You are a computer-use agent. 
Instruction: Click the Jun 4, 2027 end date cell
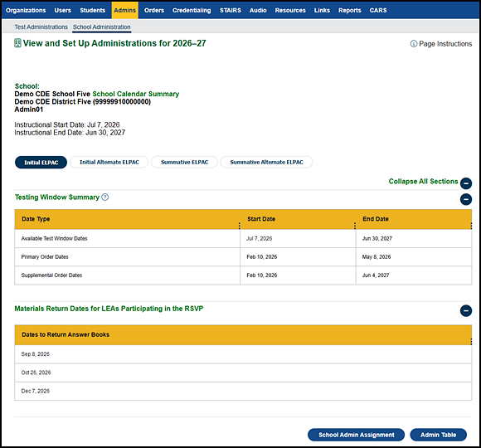pos(414,275)
